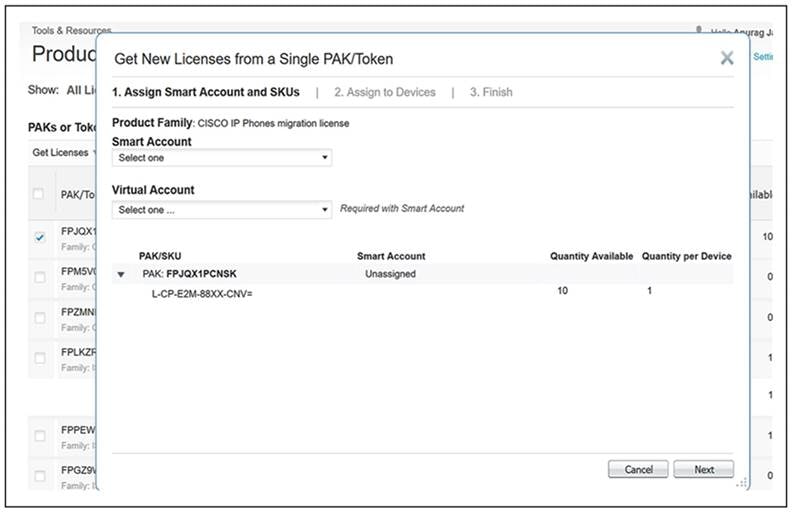Close the Get New Licenses dialog

tap(727, 58)
